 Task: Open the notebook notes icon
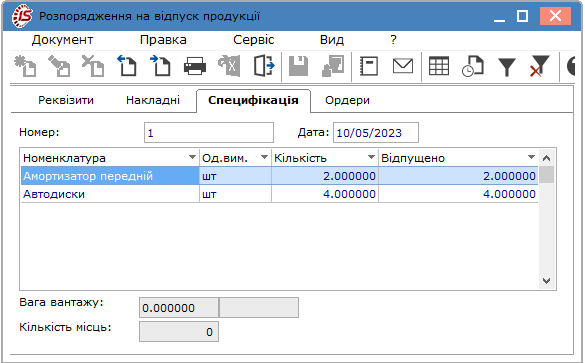pos(369,66)
